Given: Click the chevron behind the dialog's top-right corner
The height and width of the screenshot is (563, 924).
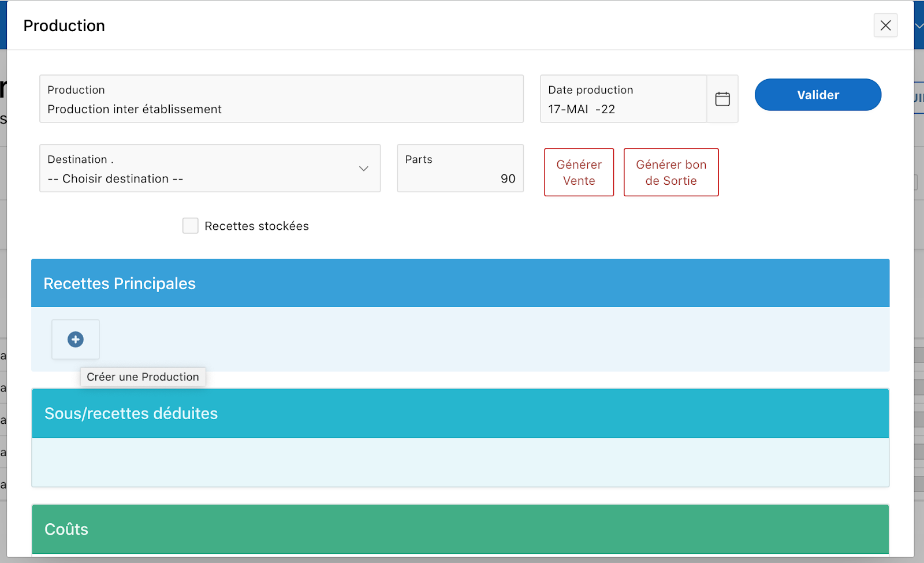Looking at the screenshot, I should coord(919,25).
